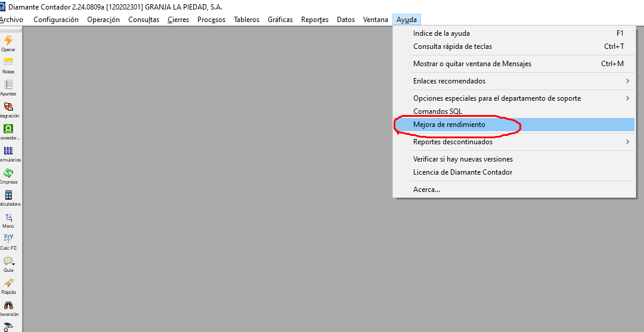The height and width of the screenshot is (332, 644).
Task: Select Indice de la ayuda
Action: [x=514, y=33]
